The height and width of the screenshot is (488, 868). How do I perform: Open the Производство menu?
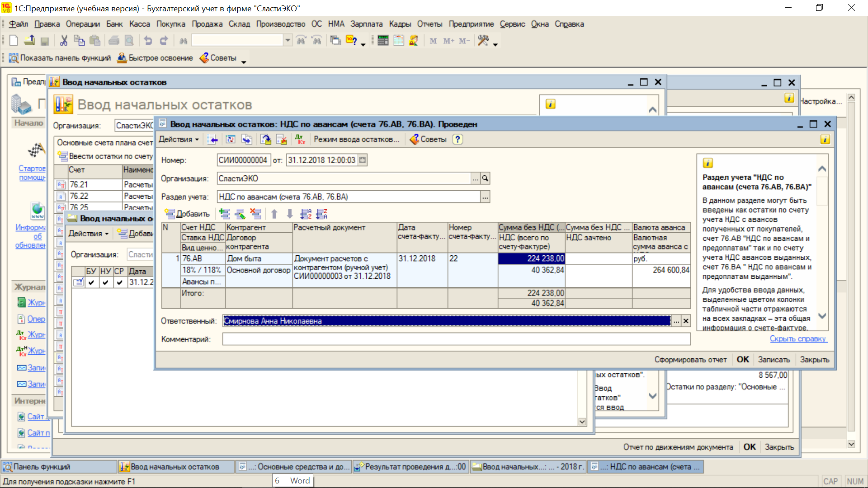coord(280,24)
